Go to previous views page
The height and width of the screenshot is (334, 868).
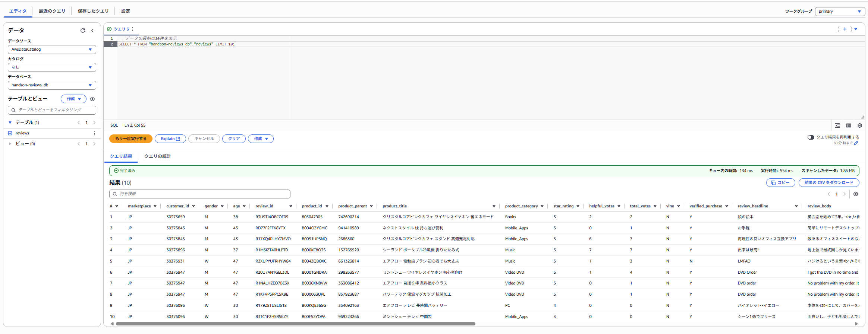click(x=79, y=144)
